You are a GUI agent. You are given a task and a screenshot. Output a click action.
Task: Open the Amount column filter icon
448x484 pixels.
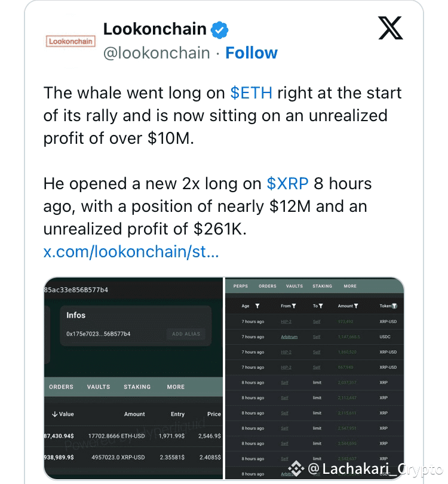356,306
